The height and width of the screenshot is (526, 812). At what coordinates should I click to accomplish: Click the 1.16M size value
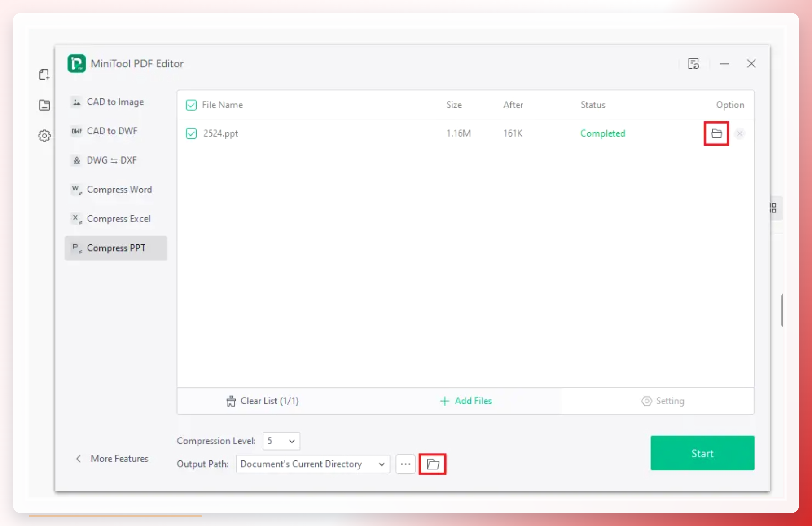coord(458,133)
